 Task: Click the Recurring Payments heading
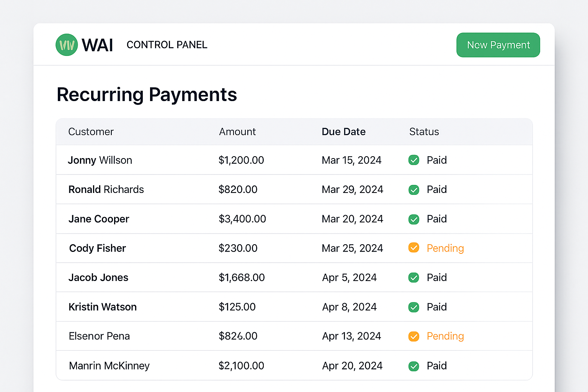point(147,95)
